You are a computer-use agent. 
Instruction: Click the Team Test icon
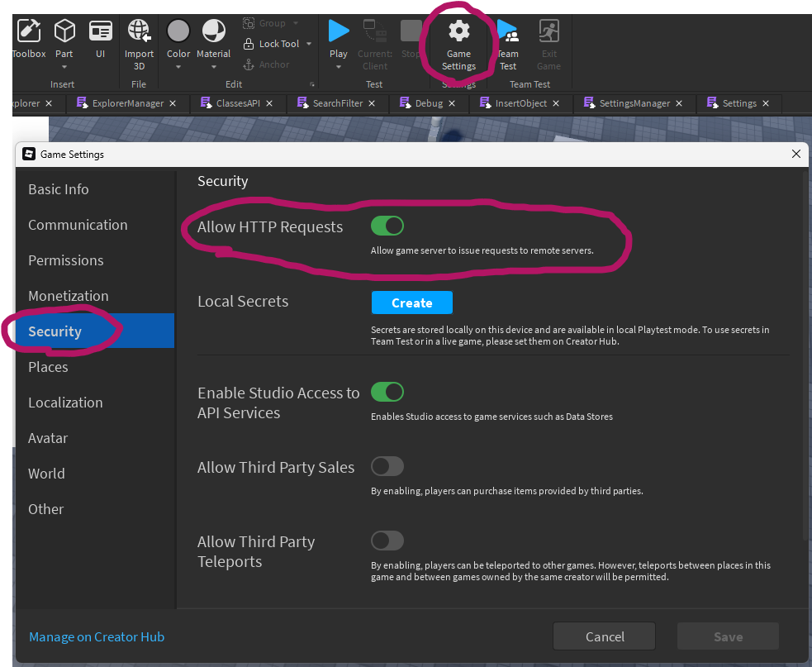tap(508, 31)
